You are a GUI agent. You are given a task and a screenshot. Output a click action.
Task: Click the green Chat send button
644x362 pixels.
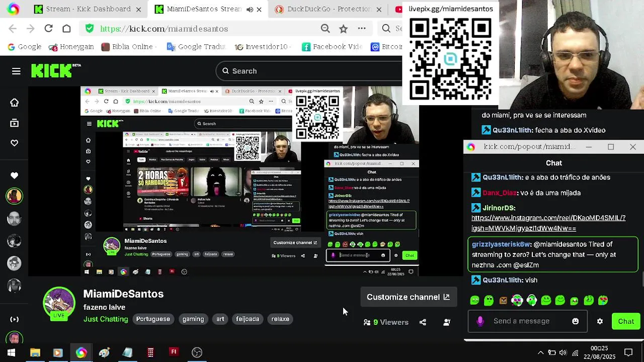(626, 321)
